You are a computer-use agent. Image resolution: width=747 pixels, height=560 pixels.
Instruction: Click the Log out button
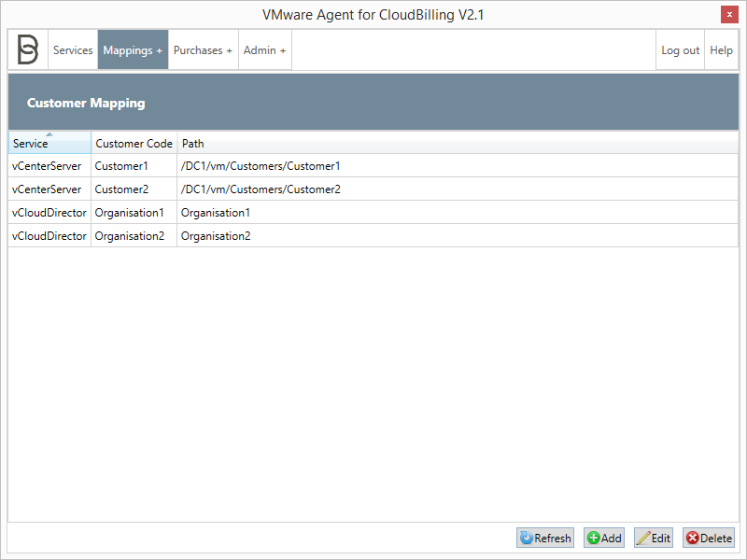tap(679, 49)
